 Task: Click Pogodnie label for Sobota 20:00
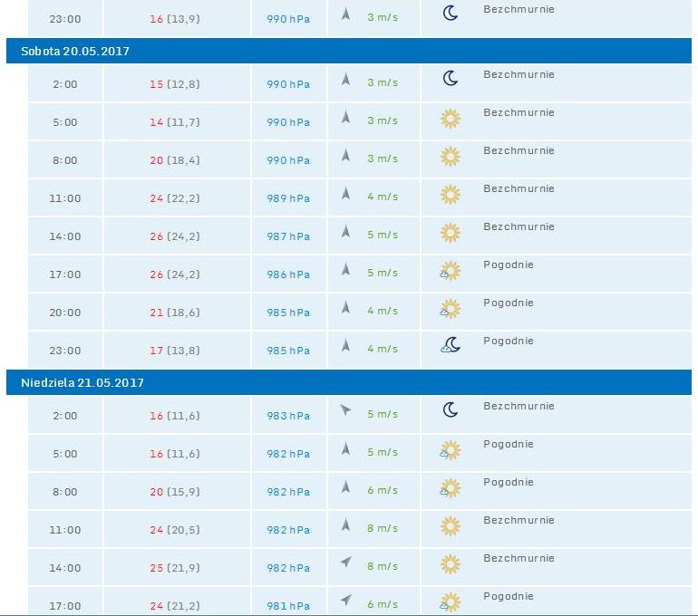[x=509, y=303]
